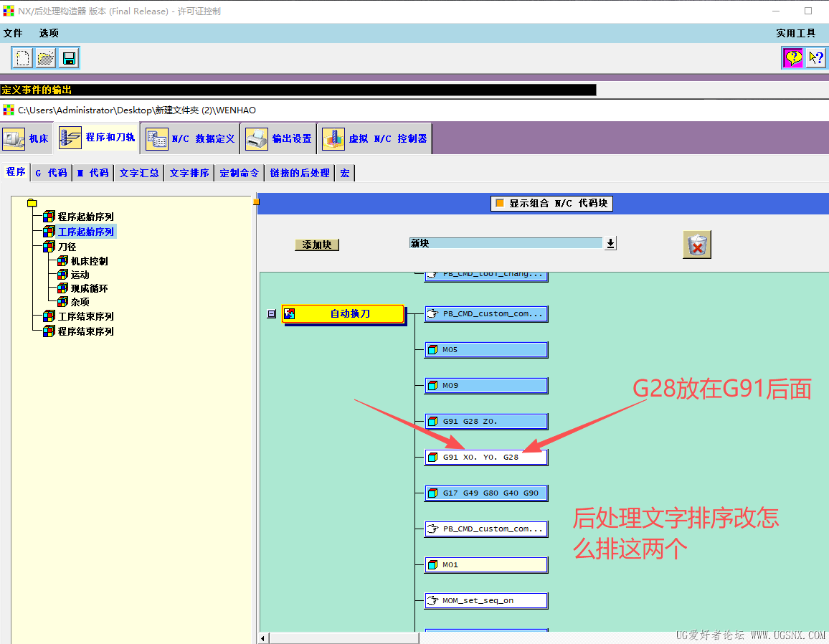Select 工序结束序列 in the tree
The image size is (829, 644).
tap(85, 317)
